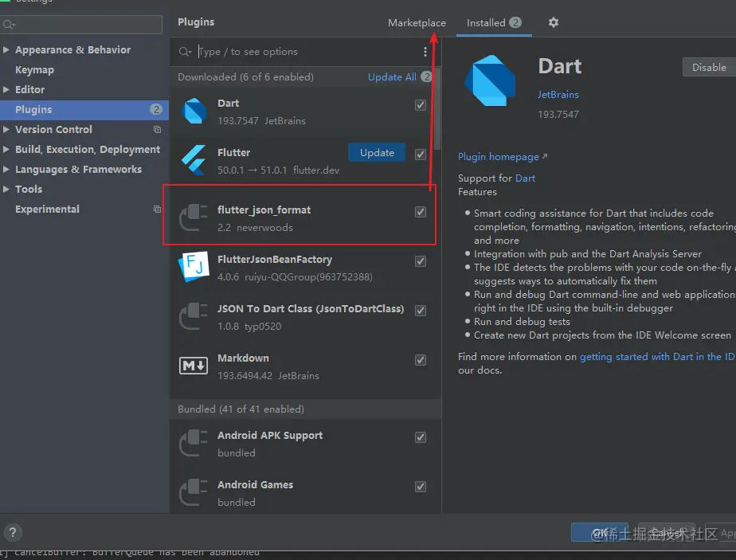This screenshot has height=560, width=736.
Task: Click Disable button for Dart plugin
Action: [x=709, y=67]
